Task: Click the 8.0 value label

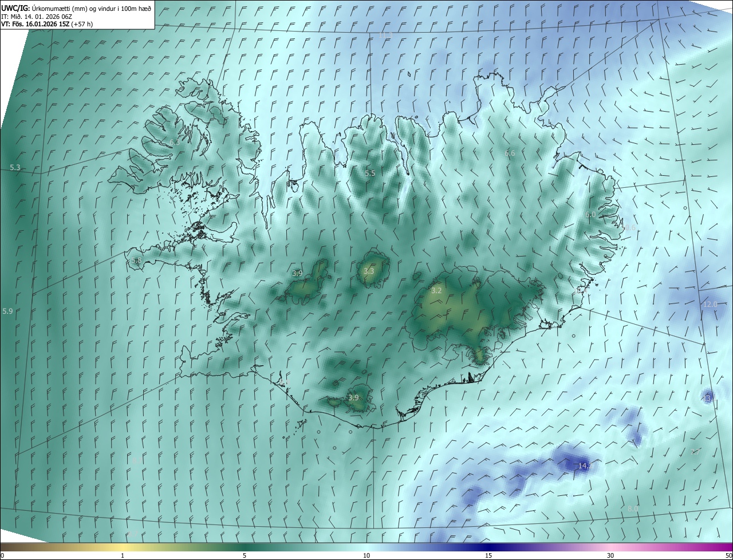Action: point(633,508)
